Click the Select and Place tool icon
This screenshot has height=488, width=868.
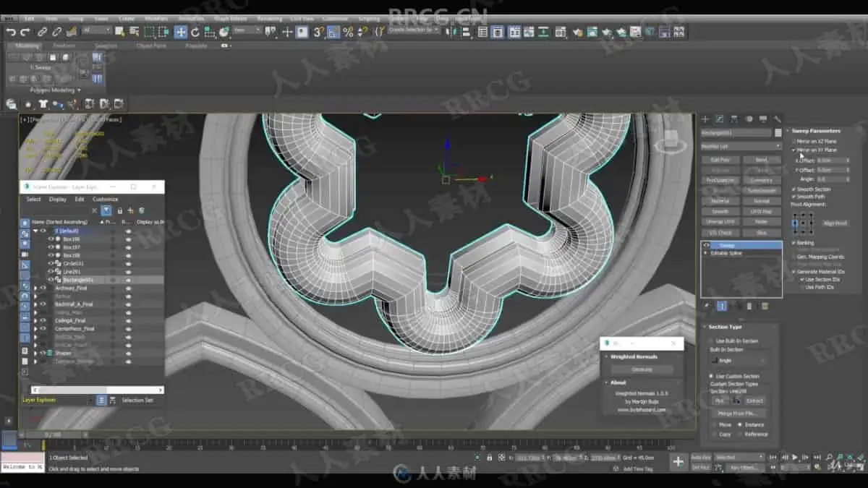point(224,32)
